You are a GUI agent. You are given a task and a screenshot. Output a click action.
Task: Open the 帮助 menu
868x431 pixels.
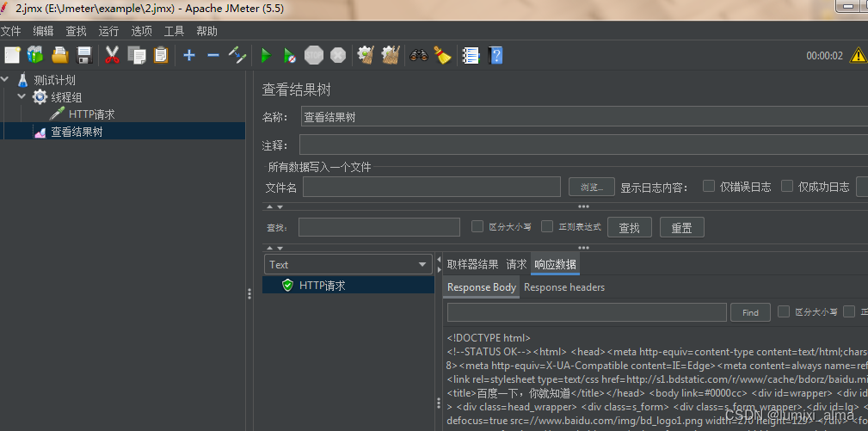click(207, 31)
